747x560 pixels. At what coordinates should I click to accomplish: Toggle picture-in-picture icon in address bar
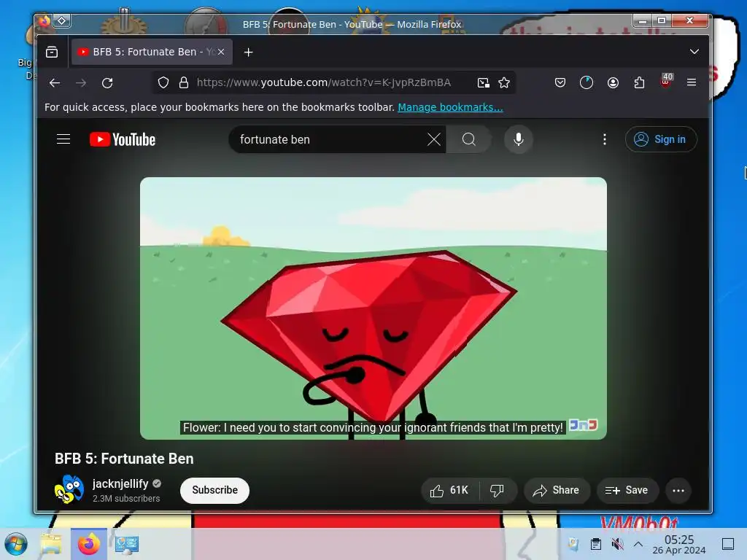coord(483,83)
